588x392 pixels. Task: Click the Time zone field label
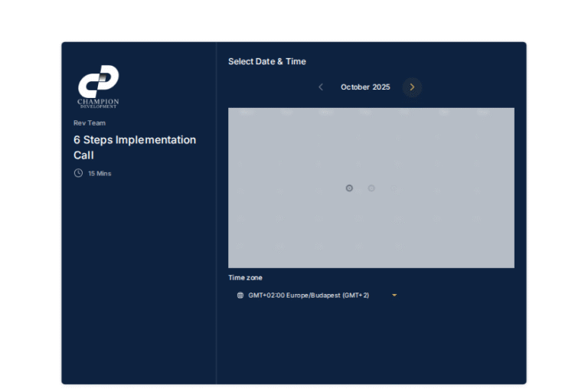coord(245,278)
